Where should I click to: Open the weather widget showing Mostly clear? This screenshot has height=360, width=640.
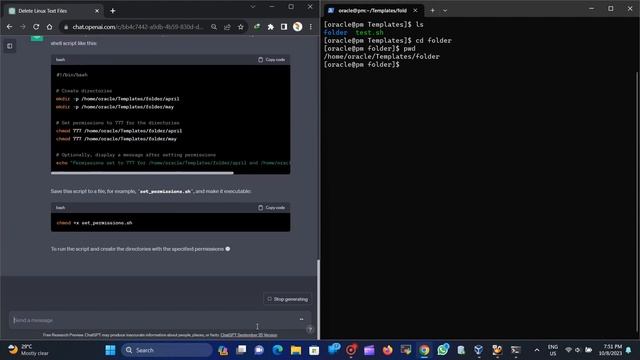point(29,350)
